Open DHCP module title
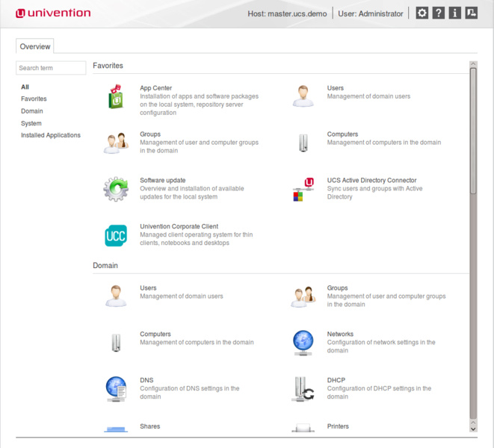 click(x=336, y=380)
